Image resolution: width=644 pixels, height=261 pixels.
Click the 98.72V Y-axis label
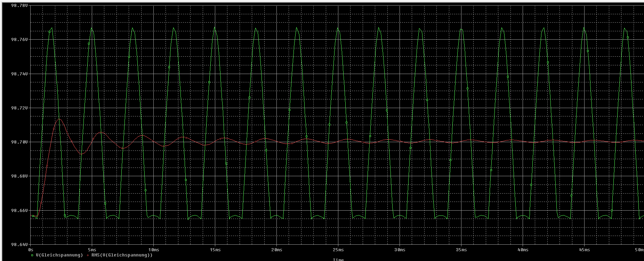[x=19, y=108]
